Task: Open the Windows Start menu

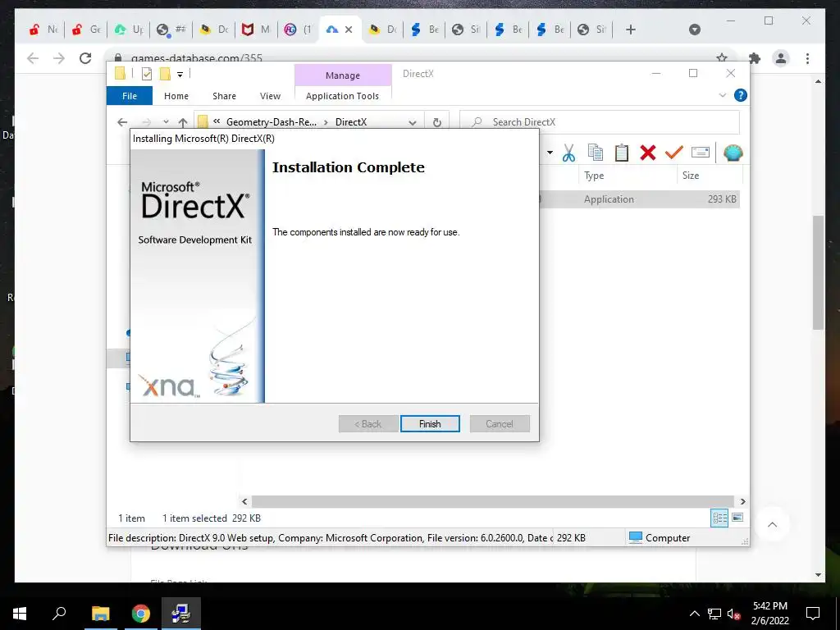Action: click(20, 614)
